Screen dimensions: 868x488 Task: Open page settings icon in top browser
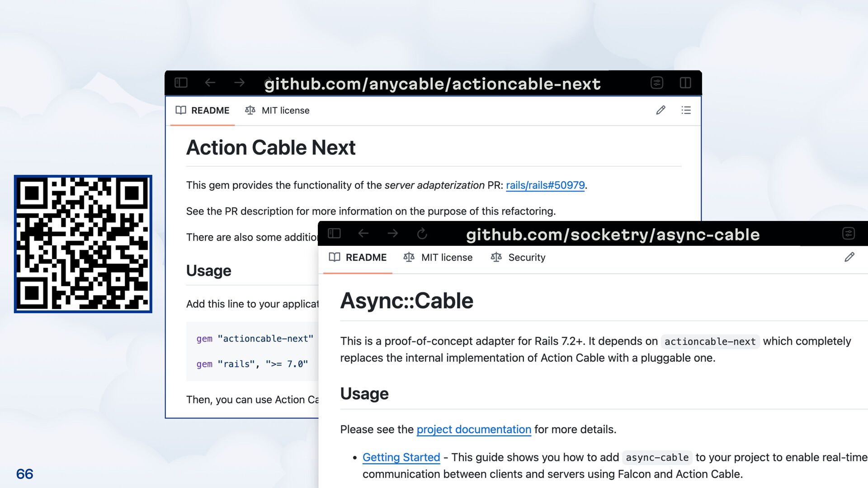657,83
